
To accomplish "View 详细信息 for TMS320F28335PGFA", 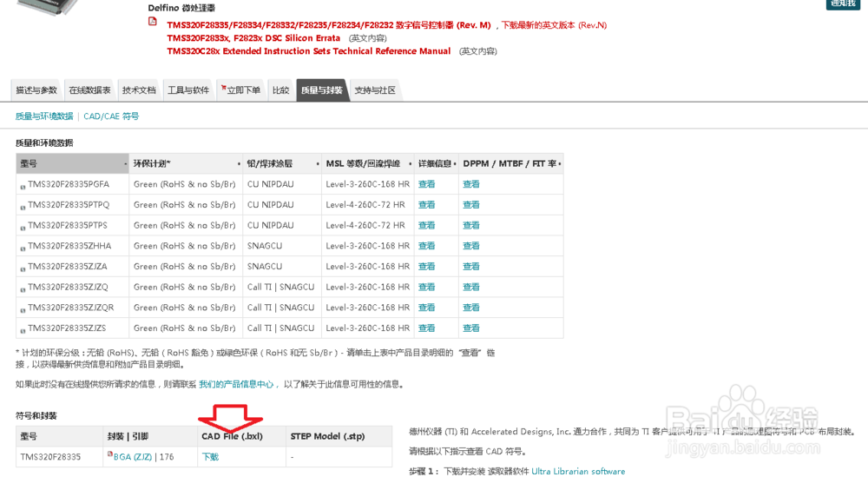I will [426, 184].
